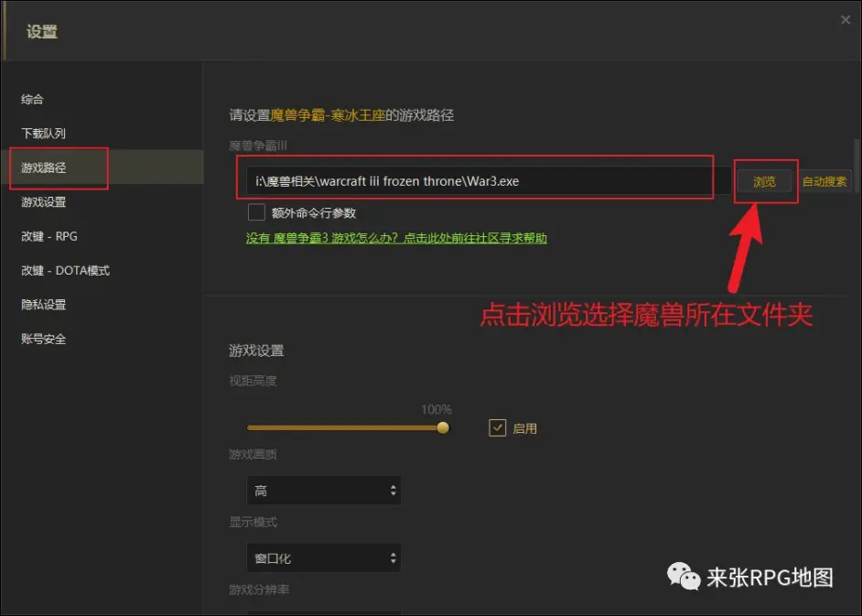Click the 游戏设置 section heading
This screenshot has height=616, width=862.
[256, 351]
